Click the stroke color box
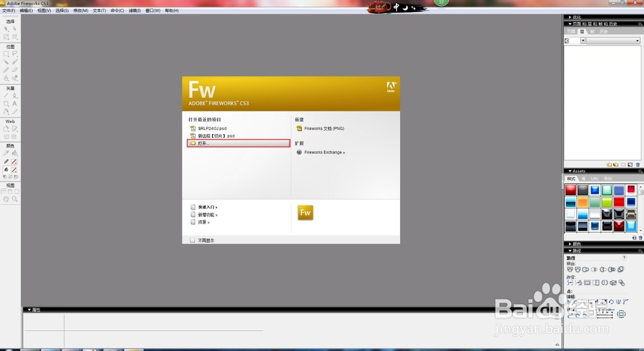The width and height of the screenshot is (644, 351). [x=14, y=162]
